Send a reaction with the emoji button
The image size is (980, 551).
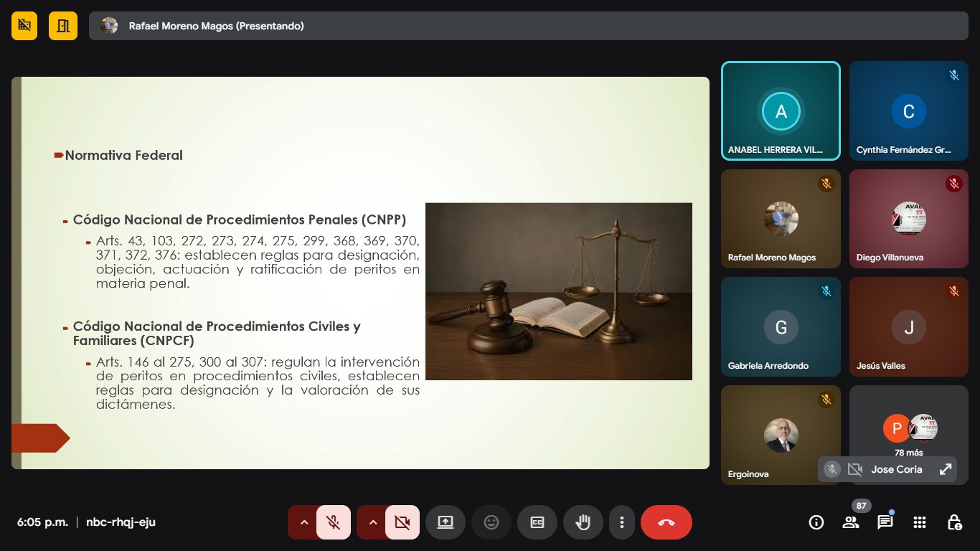(491, 522)
